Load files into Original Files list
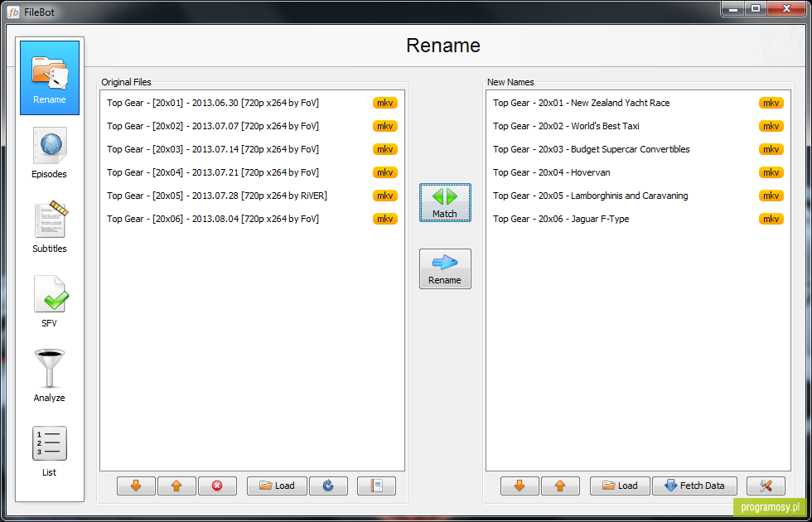Screen dimensions: 812x522 (x=277, y=486)
